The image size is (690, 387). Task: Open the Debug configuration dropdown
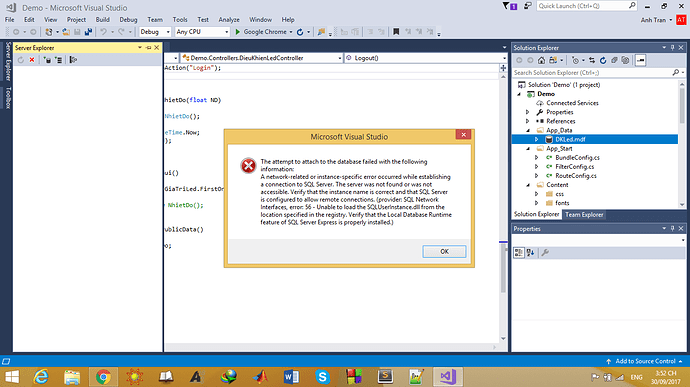(x=155, y=32)
